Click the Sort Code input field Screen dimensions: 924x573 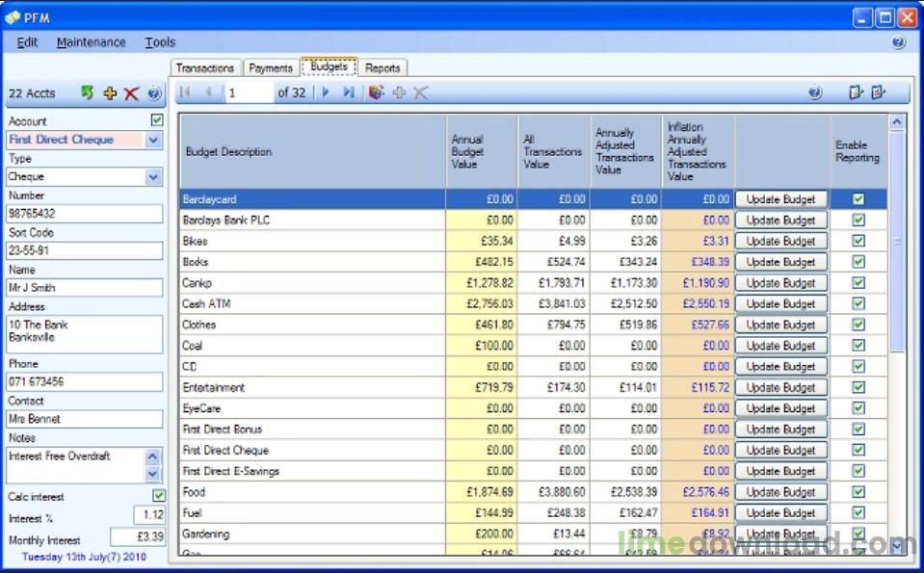coord(84,251)
